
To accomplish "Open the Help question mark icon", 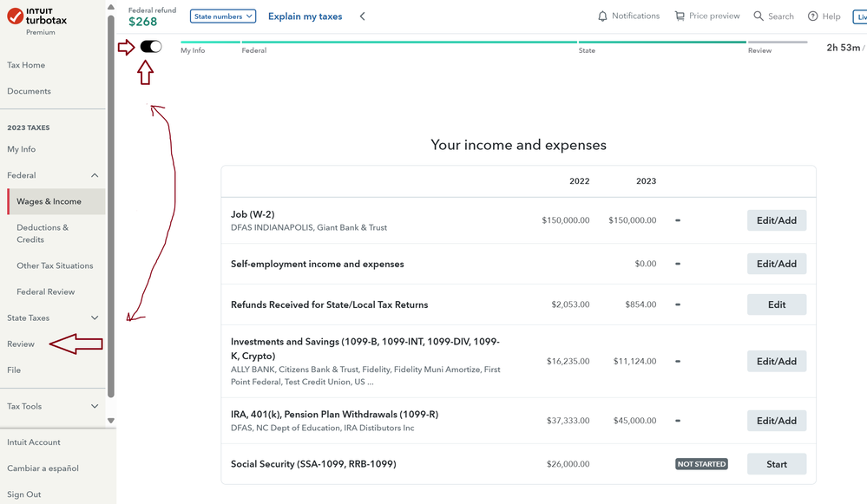I will 813,16.
